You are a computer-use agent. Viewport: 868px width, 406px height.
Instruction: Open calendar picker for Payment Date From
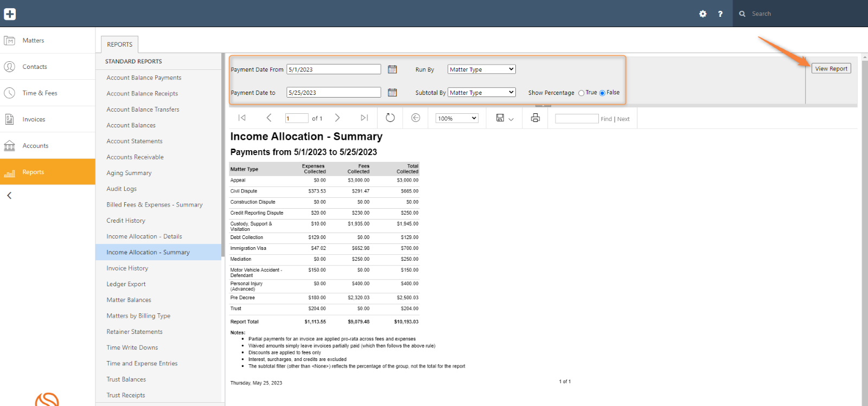[392, 69]
